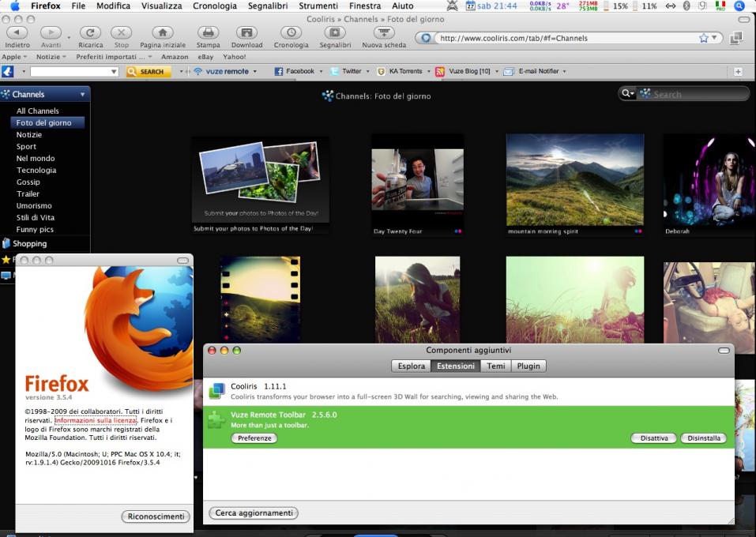Open the Cronologia menu
The image size is (756, 537).
click(215, 6)
